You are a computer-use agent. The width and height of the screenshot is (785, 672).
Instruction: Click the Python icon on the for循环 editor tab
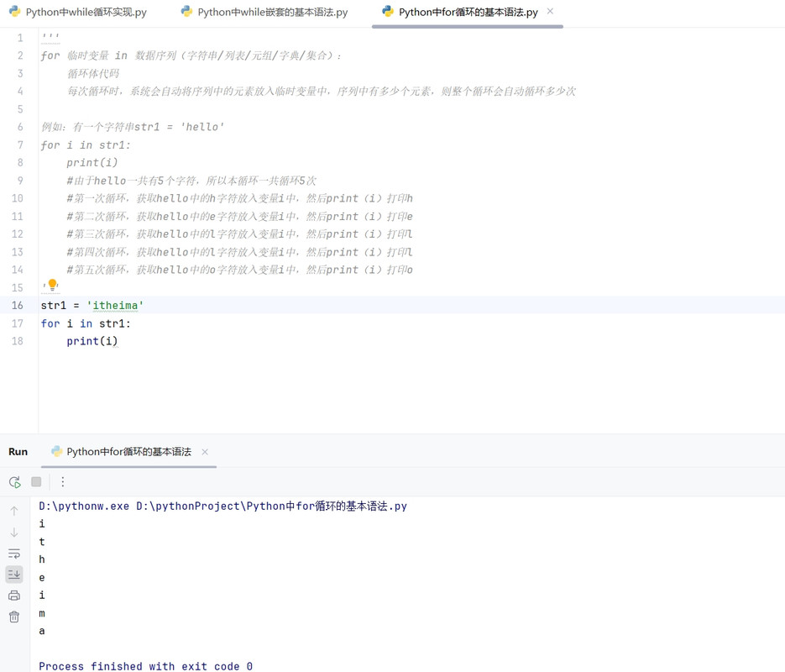click(388, 12)
